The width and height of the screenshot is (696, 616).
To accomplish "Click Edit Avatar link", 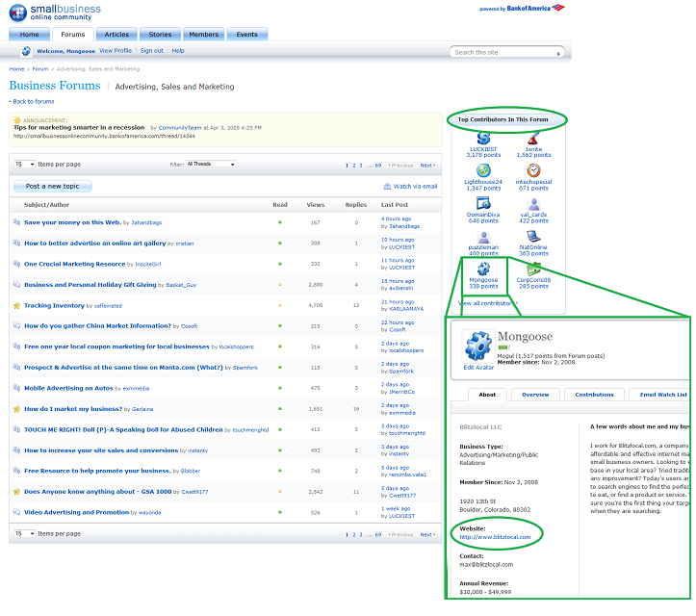I will 478,368.
